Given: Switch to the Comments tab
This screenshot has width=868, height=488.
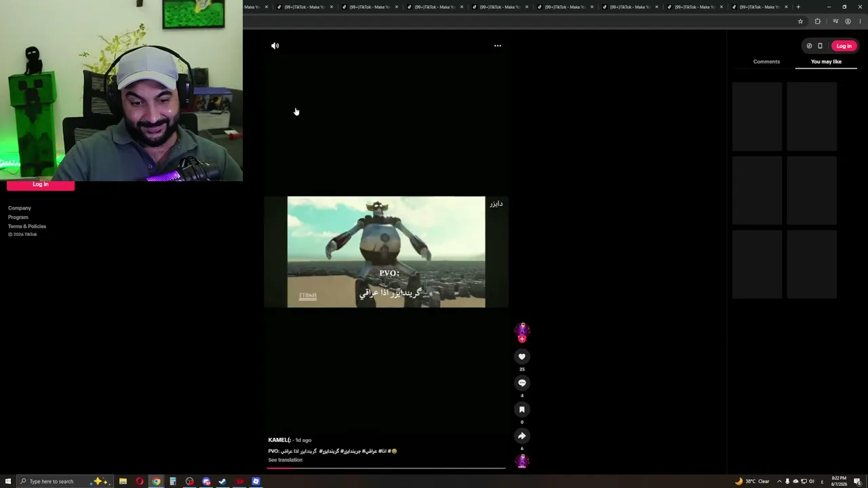Looking at the screenshot, I should [766, 62].
